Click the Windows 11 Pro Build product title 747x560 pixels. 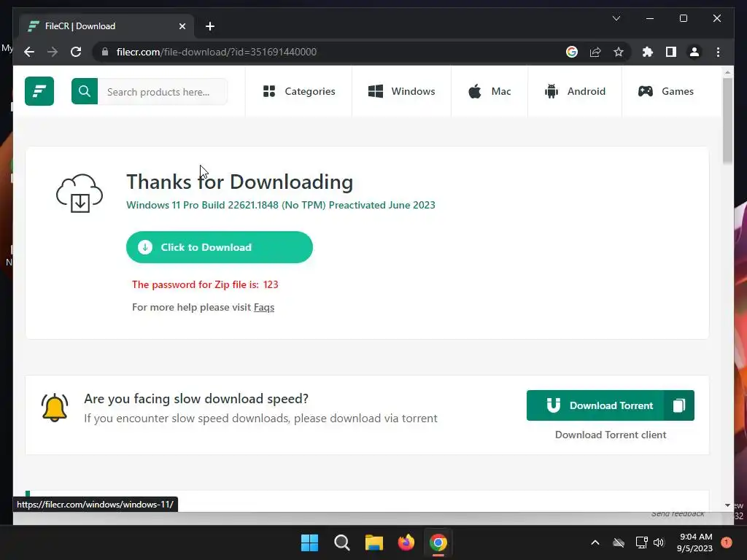coord(281,205)
